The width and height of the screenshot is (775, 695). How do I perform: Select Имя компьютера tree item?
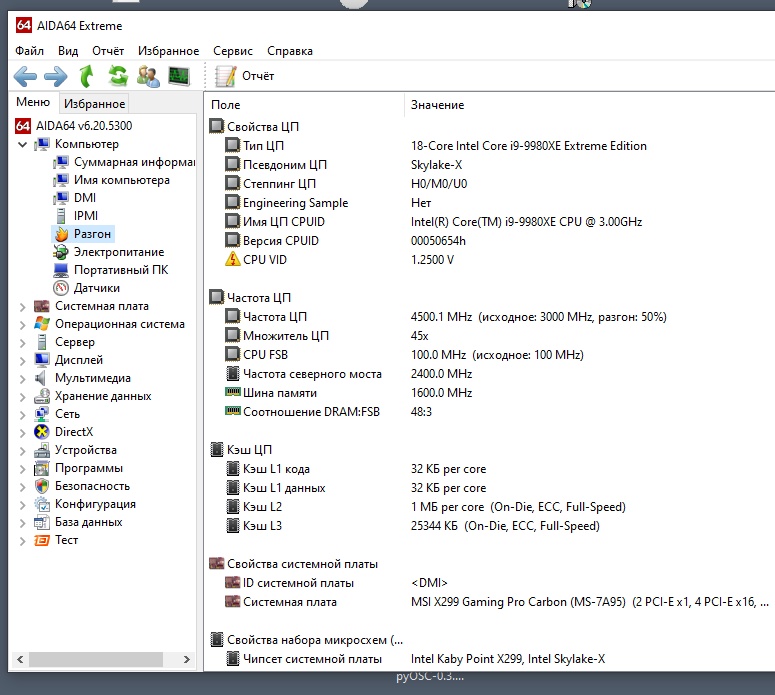112,180
